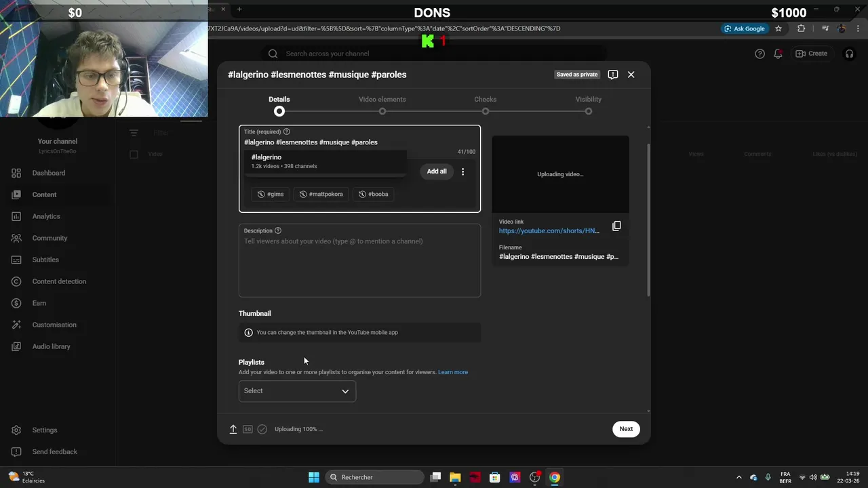Open a new Chrome tab
The height and width of the screenshot is (488, 868).
tap(239, 9)
